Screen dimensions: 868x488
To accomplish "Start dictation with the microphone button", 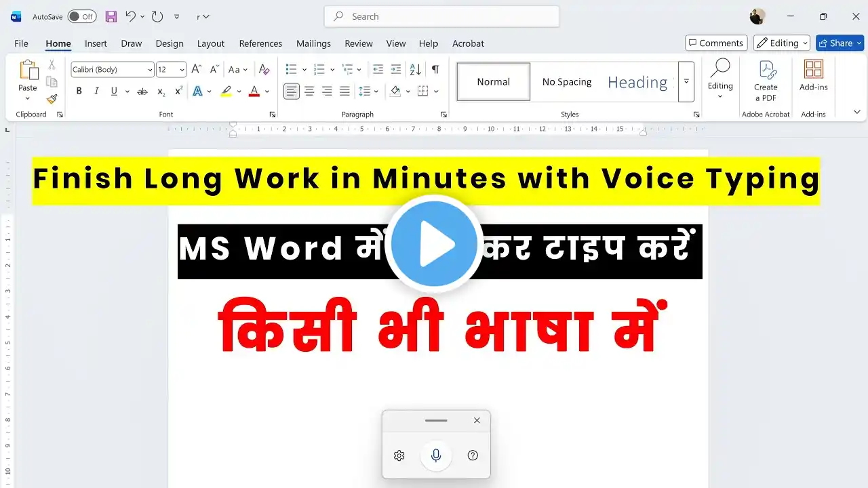I will 436,455.
